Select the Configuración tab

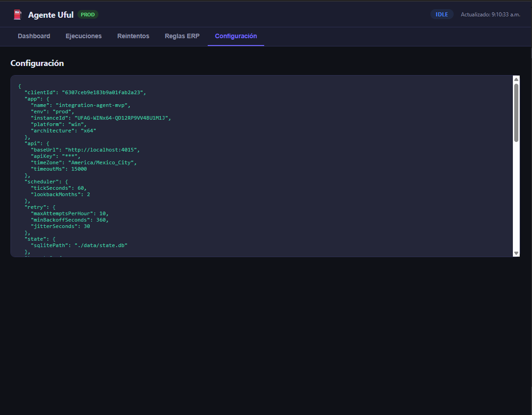(235, 36)
